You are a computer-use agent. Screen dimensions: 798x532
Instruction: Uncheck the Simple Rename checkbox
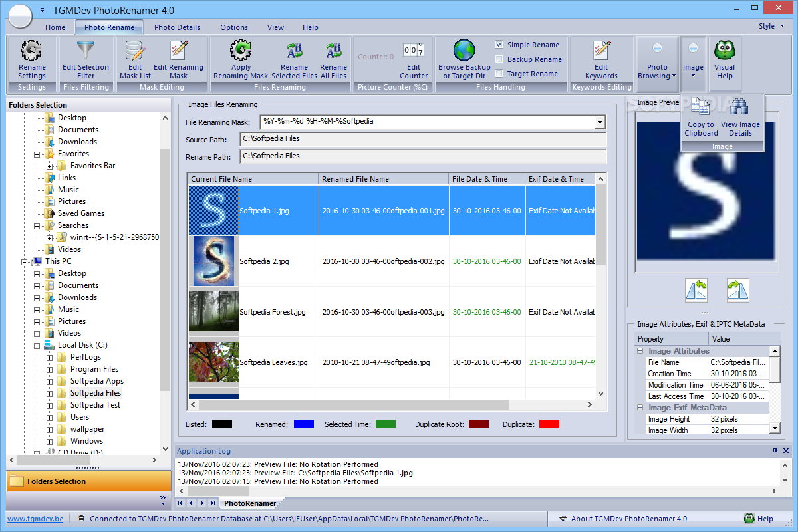(x=499, y=45)
